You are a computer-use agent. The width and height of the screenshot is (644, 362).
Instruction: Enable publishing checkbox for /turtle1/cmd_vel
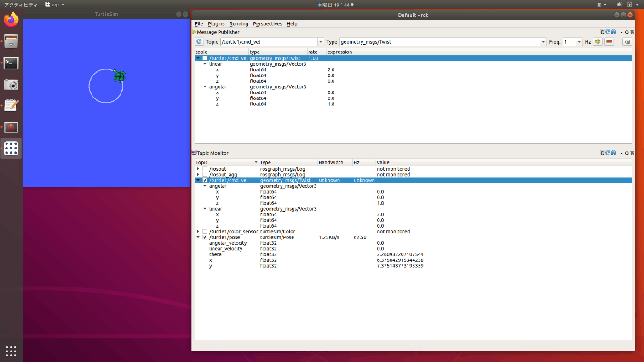(x=205, y=58)
